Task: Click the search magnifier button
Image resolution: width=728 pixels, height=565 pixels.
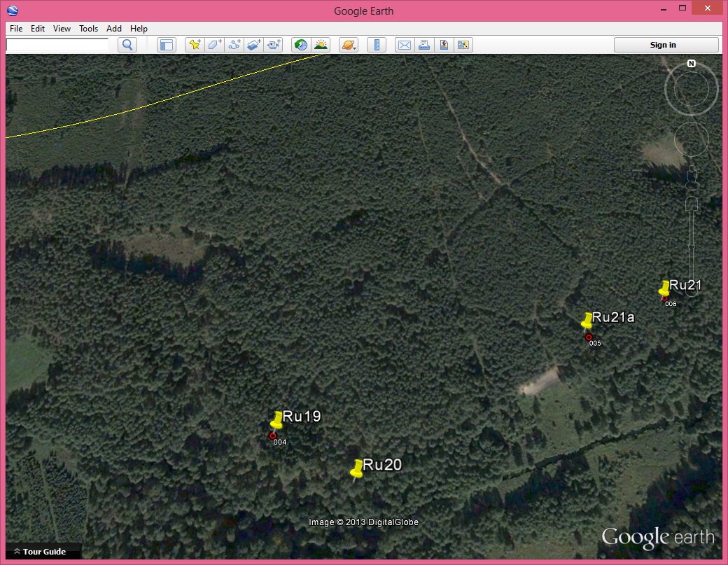Action: click(x=127, y=45)
